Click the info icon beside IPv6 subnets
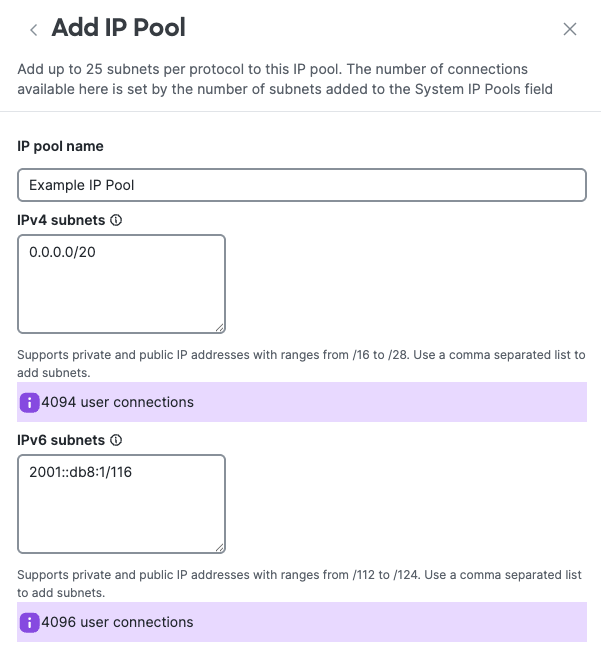Image resolution: width=601 pixels, height=653 pixels. tap(116, 440)
